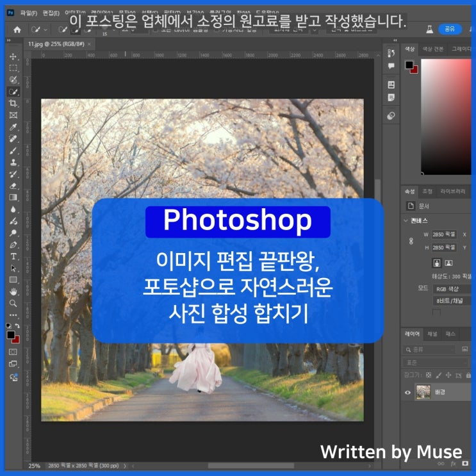
Task: Collapse the 캔버스 section chevron
Action: pyautogui.click(x=406, y=220)
